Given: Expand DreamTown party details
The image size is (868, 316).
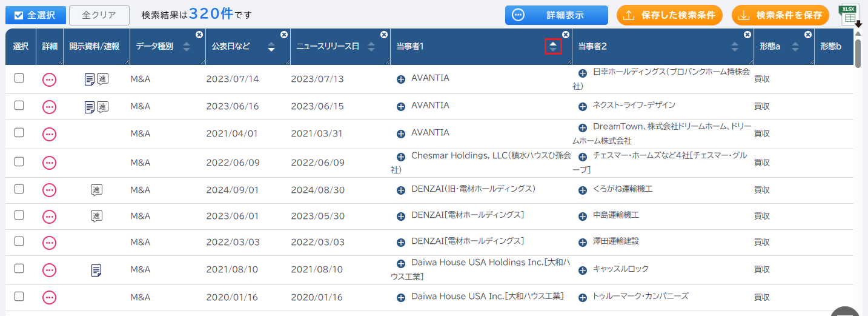Looking at the screenshot, I should [583, 128].
